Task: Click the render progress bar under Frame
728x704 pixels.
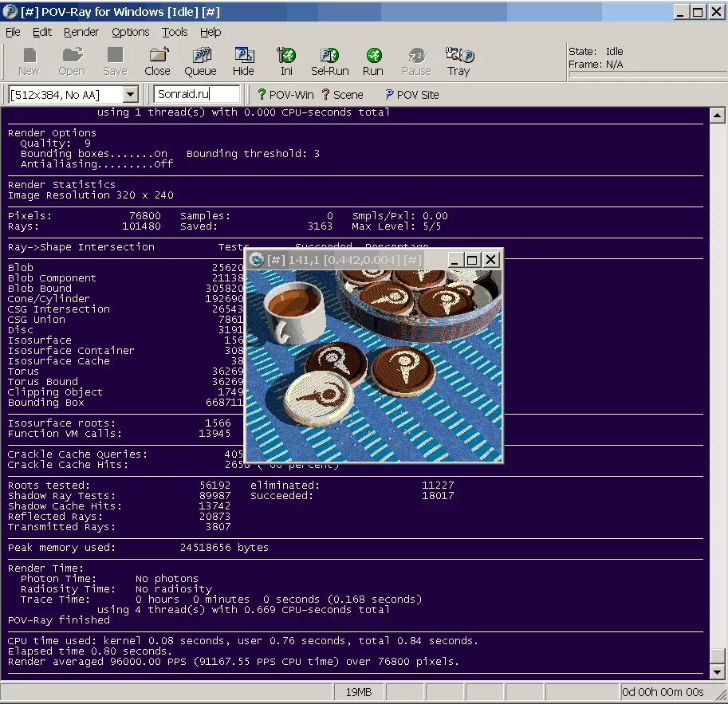Action: (647, 75)
